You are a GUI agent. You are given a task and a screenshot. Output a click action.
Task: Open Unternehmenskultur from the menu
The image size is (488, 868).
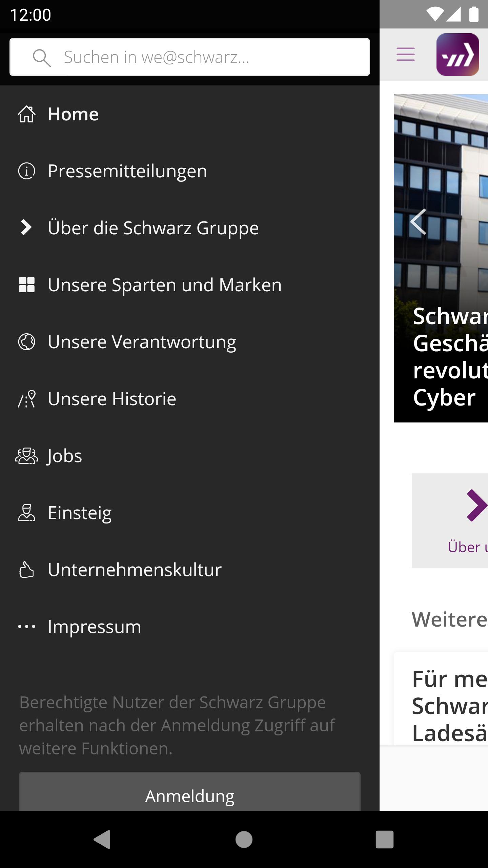tap(190, 570)
